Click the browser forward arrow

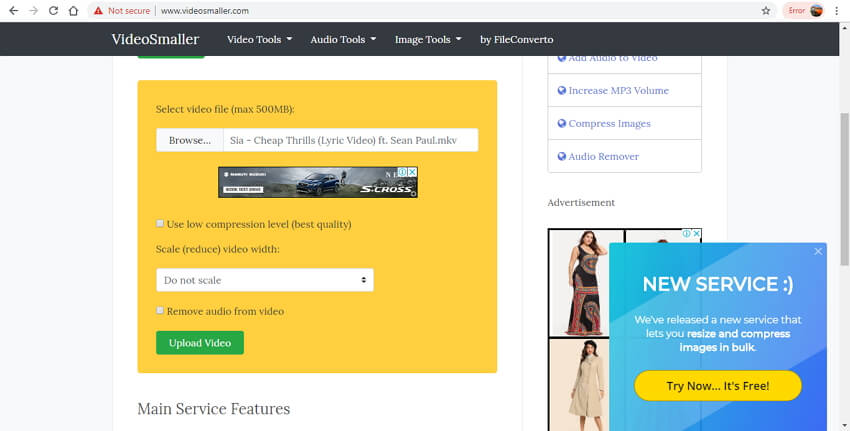[34, 10]
